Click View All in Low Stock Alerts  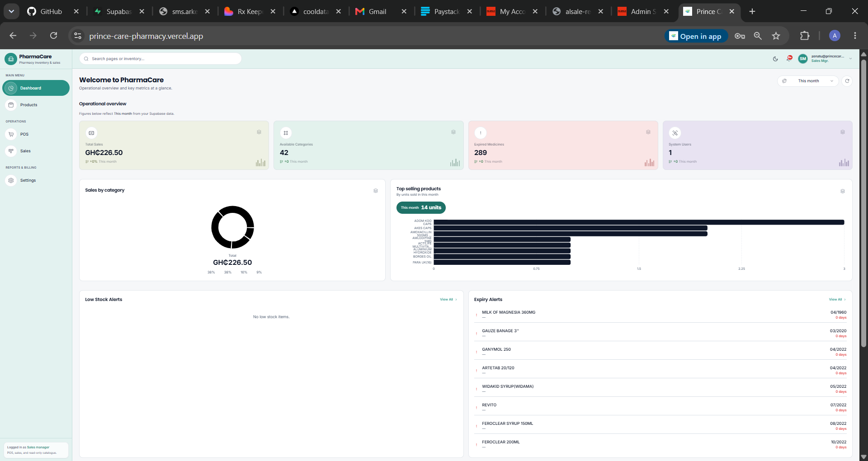(x=448, y=299)
